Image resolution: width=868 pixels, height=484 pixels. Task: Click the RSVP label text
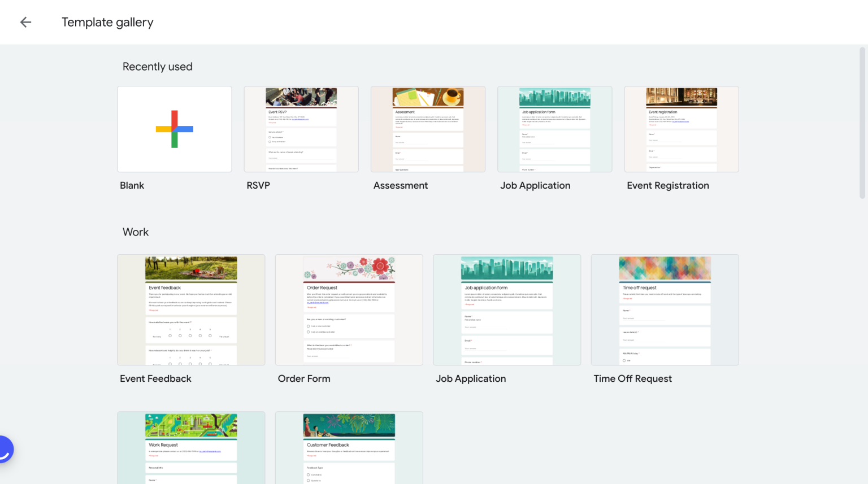tap(258, 185)
